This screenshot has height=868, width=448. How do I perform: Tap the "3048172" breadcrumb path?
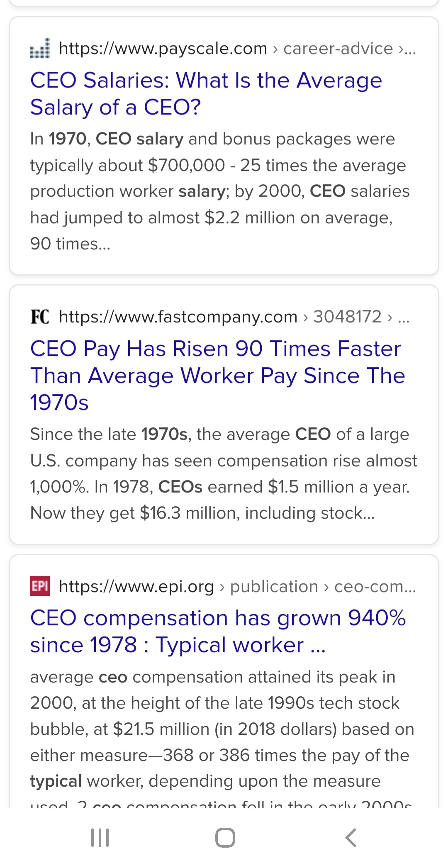(x=347, y=317)
